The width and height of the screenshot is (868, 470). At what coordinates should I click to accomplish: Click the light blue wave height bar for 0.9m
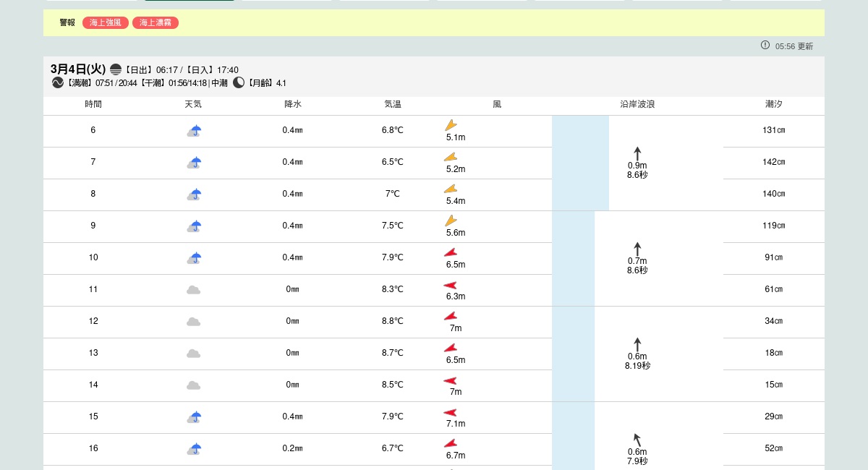[x=580, y=163]
